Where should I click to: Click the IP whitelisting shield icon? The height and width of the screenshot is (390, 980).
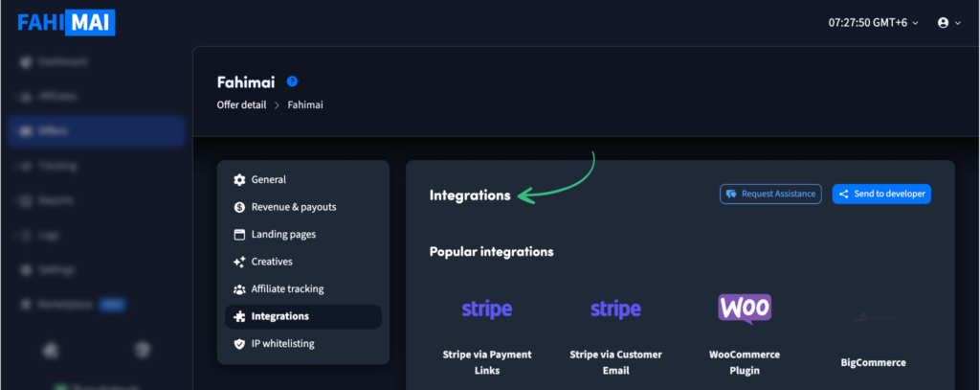point(239,343)
